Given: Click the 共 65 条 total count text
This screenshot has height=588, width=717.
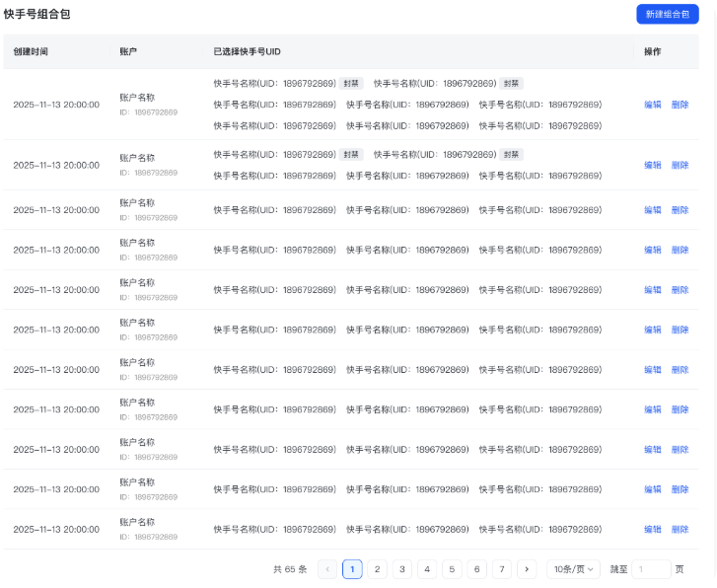Looking at the screenshot, I should [290, 569].
